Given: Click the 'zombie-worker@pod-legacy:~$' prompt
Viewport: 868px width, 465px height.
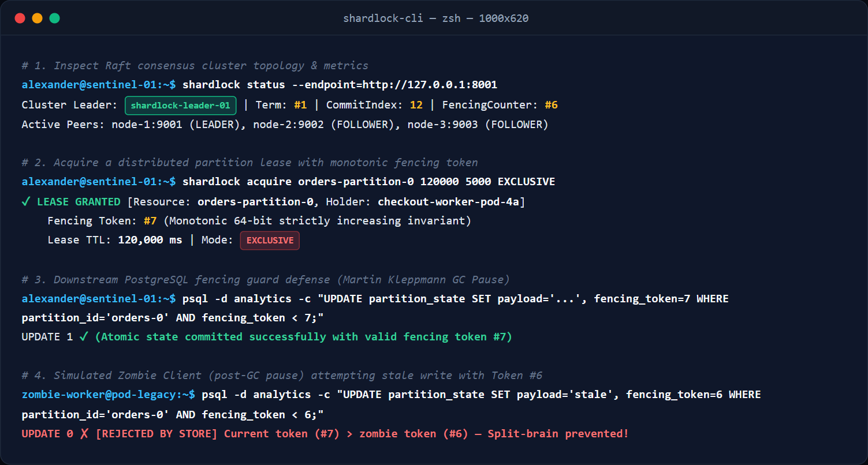Looking at the screenshot, I should click(x=109, y=395).
